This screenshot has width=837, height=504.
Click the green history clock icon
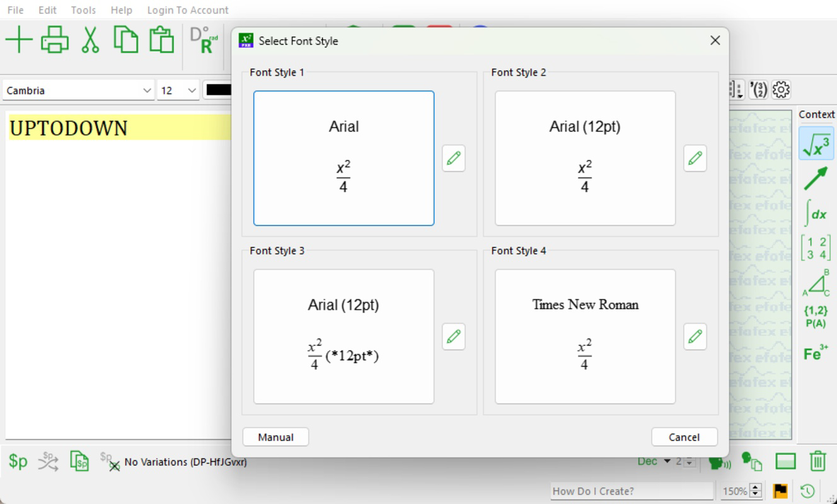pyautogui.click(x=807, y=491)
